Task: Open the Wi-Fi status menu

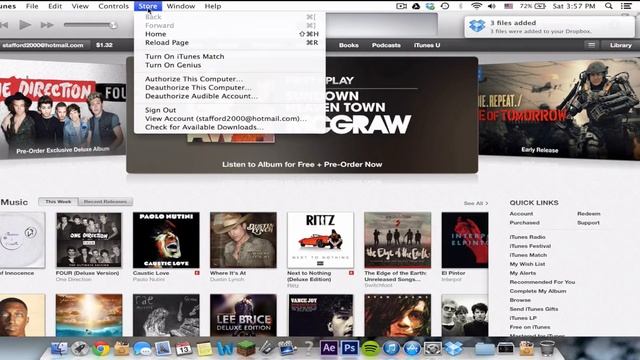Action: pos(476,6)
